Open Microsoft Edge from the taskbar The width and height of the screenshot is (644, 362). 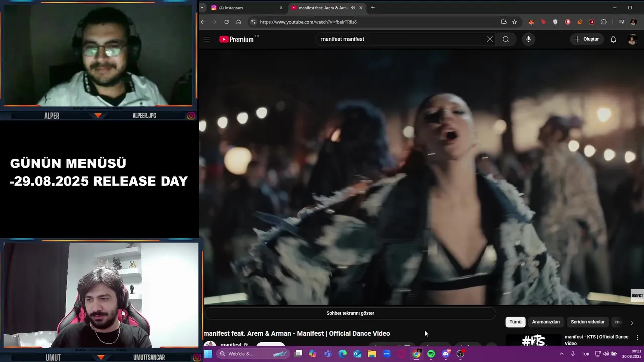pyautogui.click(x=343, y=354)
